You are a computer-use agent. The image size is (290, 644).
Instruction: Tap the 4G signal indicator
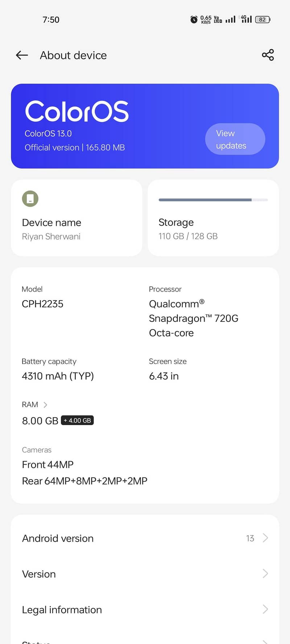coord(245,19)
